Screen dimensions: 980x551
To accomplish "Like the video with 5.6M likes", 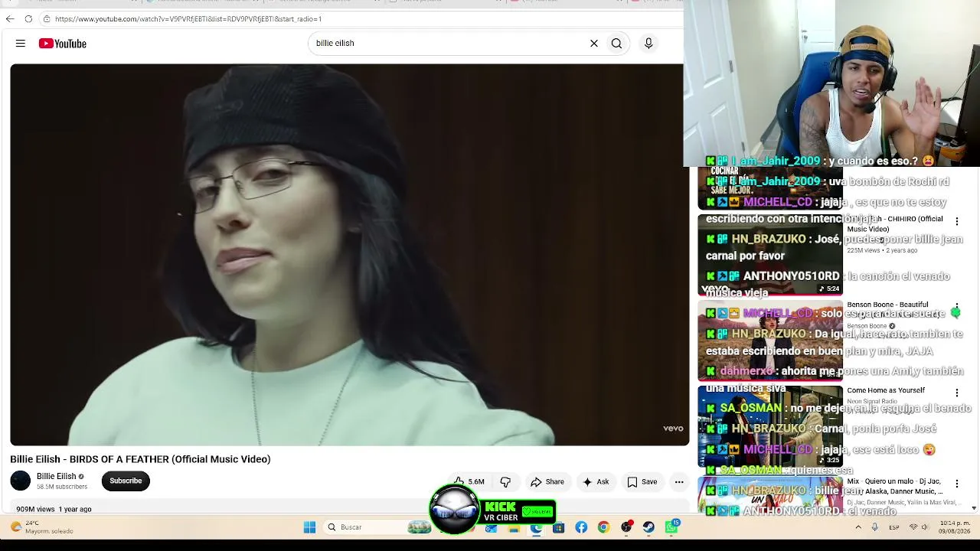I will point(469,481).
